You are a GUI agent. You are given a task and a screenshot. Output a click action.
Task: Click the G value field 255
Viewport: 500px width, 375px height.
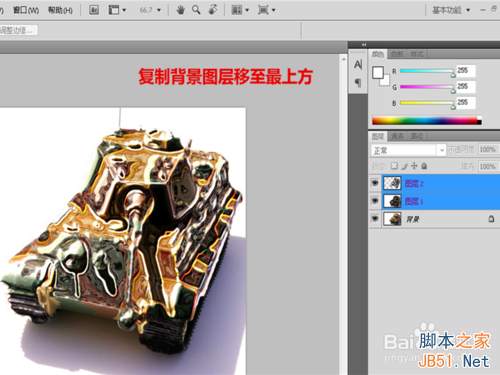pos(466,87)
